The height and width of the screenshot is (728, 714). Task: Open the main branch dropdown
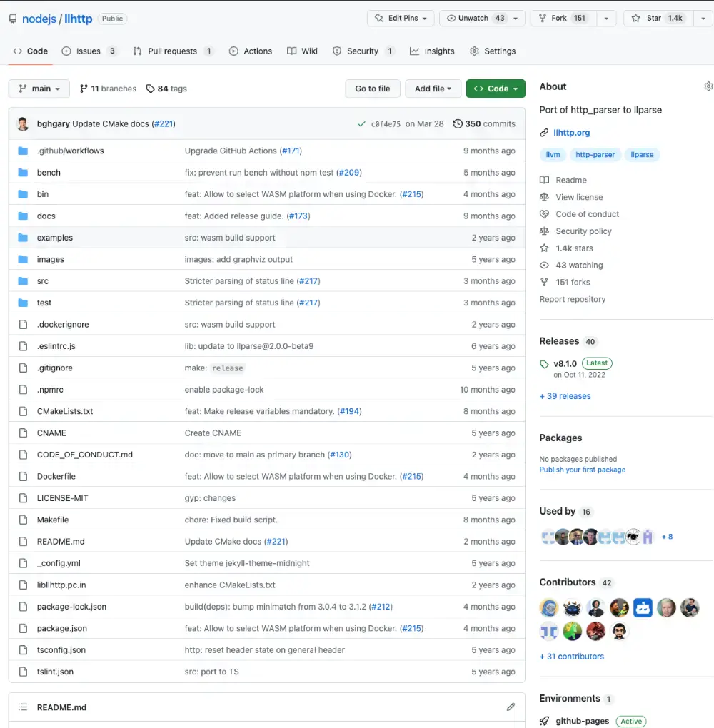click(39, 89)
